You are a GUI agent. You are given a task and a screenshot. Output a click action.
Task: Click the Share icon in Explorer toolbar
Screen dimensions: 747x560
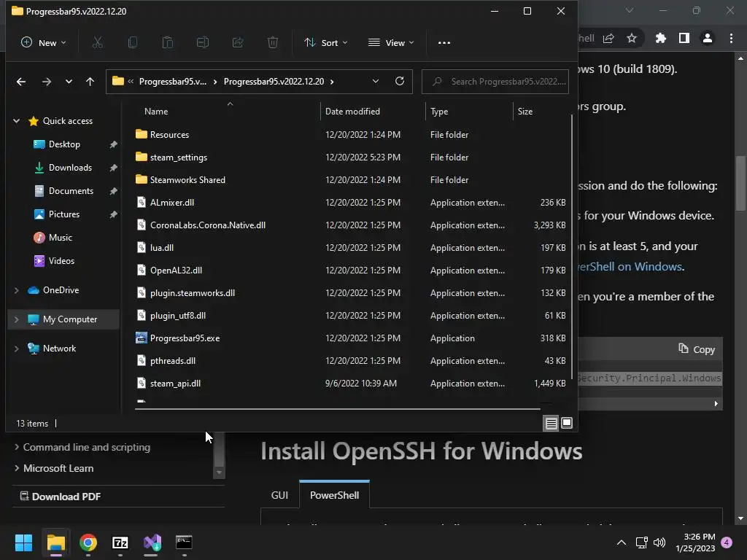(238, 42)
